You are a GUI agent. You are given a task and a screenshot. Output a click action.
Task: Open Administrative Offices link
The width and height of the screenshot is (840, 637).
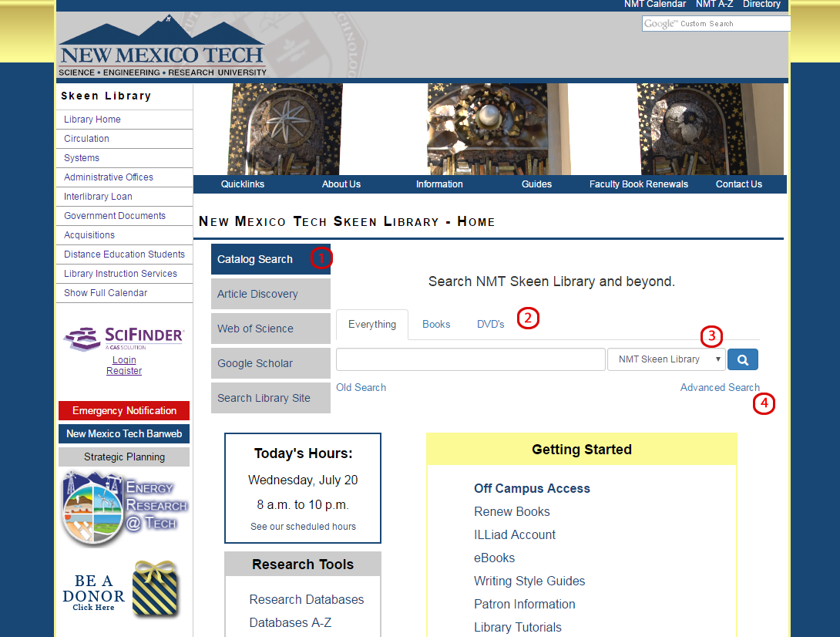coord(108,177)
